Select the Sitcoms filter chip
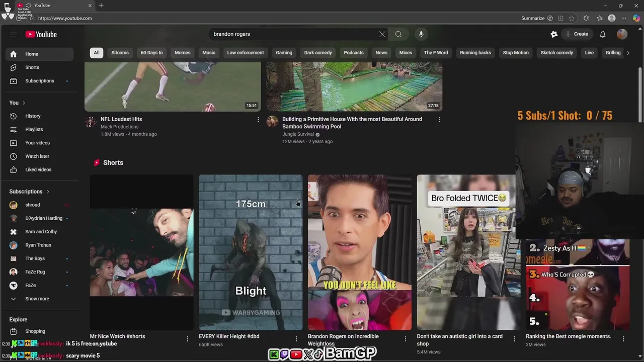The width and height of the screenshot is (644, 362). pos(120,53)
